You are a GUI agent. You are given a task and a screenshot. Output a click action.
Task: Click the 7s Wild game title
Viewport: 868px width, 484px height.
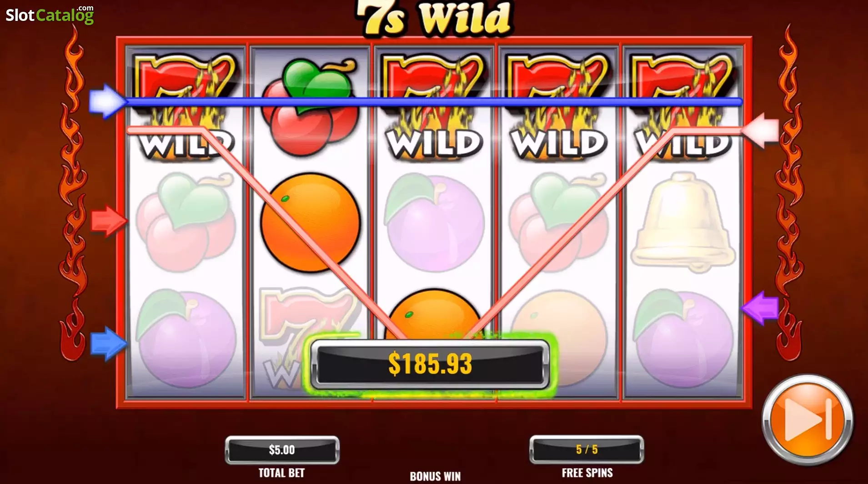[434, 18]
